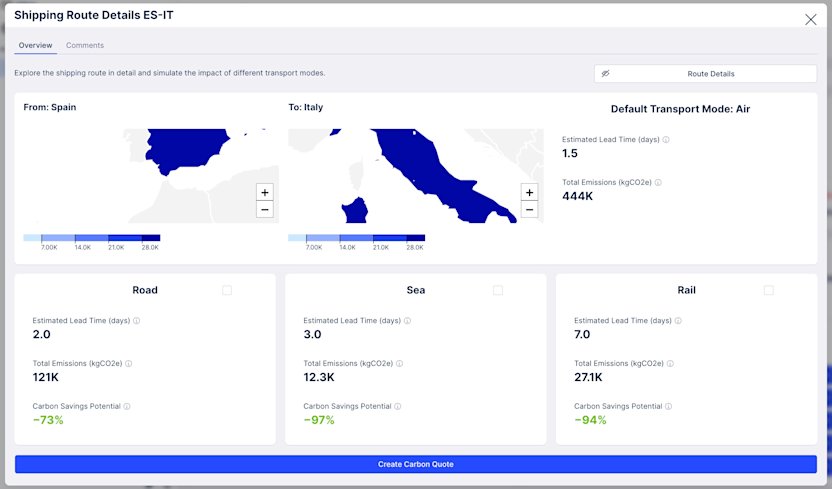
Task: Open info icon for Sea Total Emissions
Action: pyautogui.click(x=400, y=363)
